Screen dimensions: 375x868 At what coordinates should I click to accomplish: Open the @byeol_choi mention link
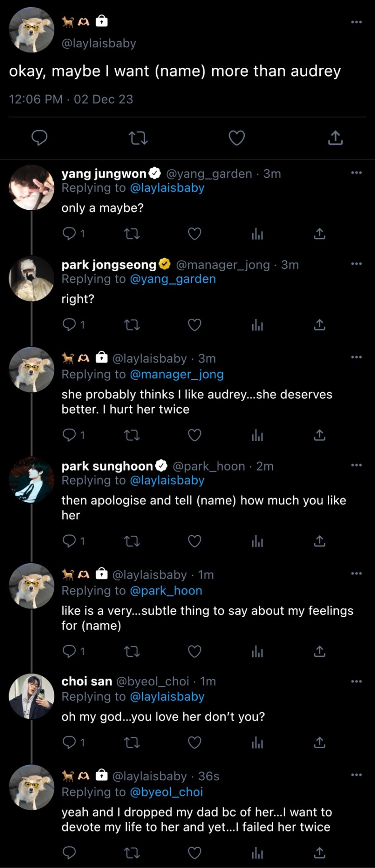pyautogui.click(x=166, y=792)
